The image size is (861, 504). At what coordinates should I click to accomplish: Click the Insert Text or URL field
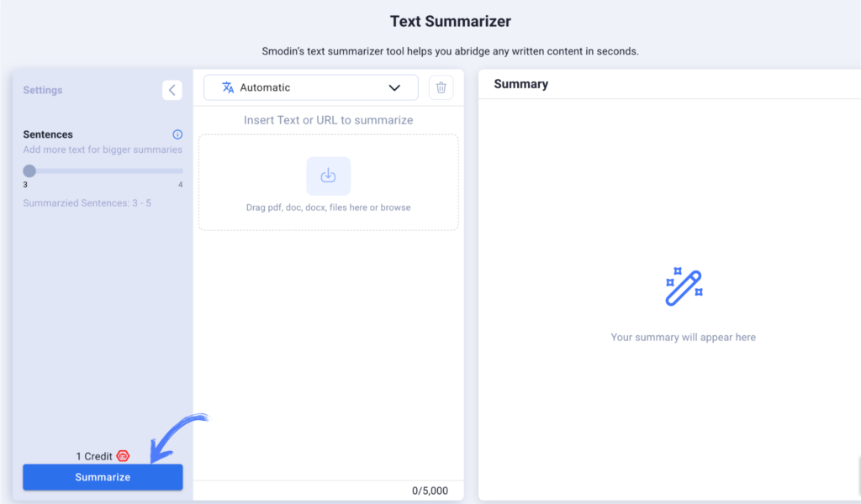(x=329, y=120)
